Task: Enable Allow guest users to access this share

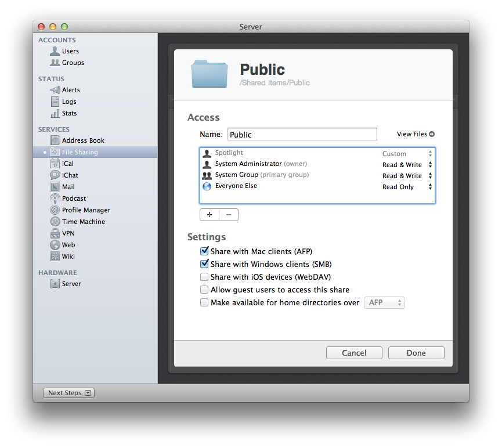Action: point(204,290)
